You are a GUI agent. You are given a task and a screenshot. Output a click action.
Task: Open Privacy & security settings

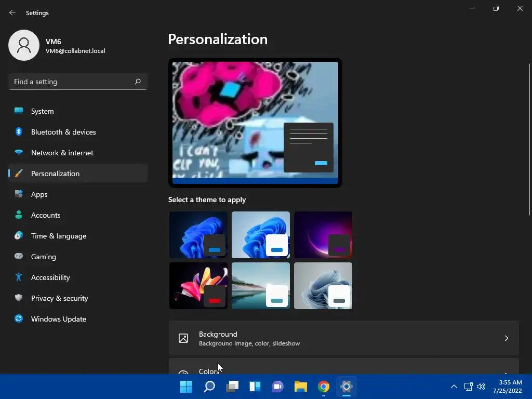78,298
